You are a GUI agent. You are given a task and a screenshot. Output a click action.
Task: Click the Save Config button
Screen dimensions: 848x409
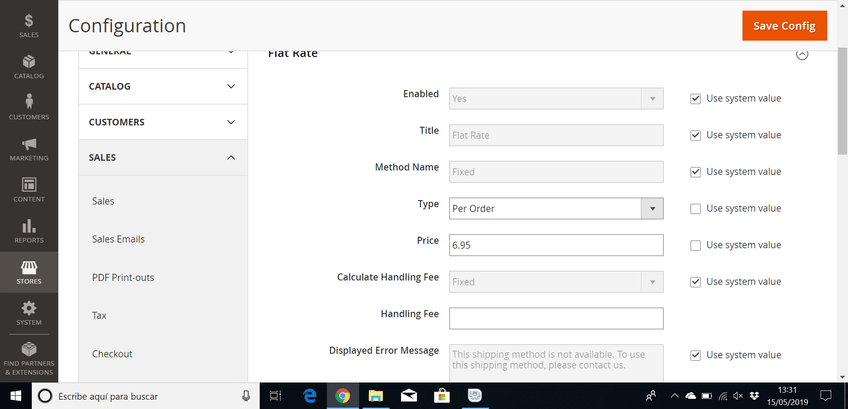click(784, 26)
